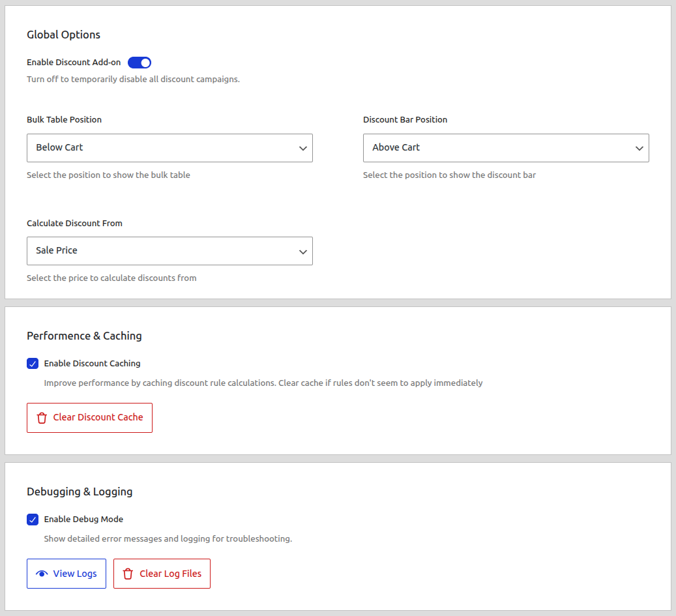Click the View Logs button
The width and height of the screenshot is (676, 616).
coord(66,573)
